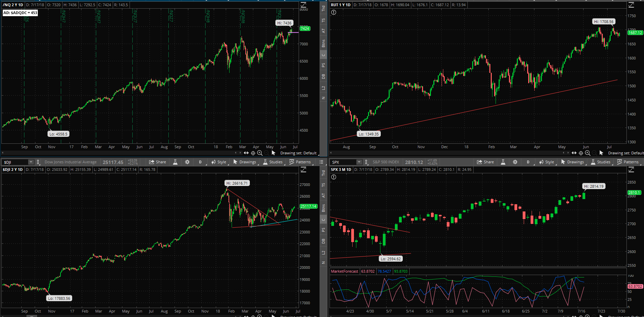Viewport: 644px width, 317px height.
Task: Click the SPX symbol input field
Action: click(x=344, y=162)
